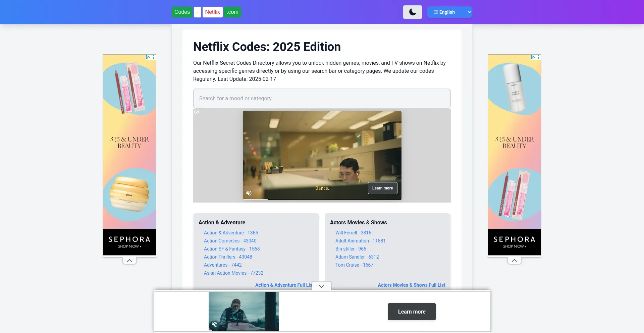Open ad options dots on right Sephora ad
The width and height of the screenshot is (644, 333).
click(x=539, y=57)
